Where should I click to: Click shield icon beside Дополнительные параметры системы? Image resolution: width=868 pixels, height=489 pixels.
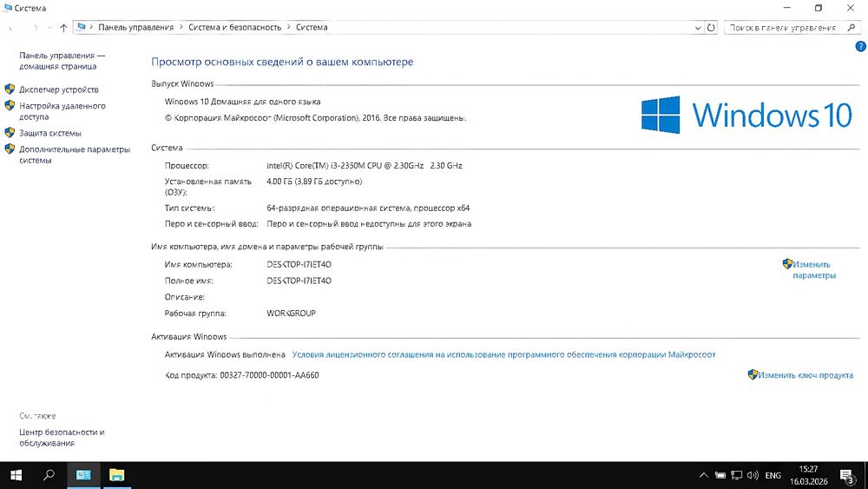point(10,149)
